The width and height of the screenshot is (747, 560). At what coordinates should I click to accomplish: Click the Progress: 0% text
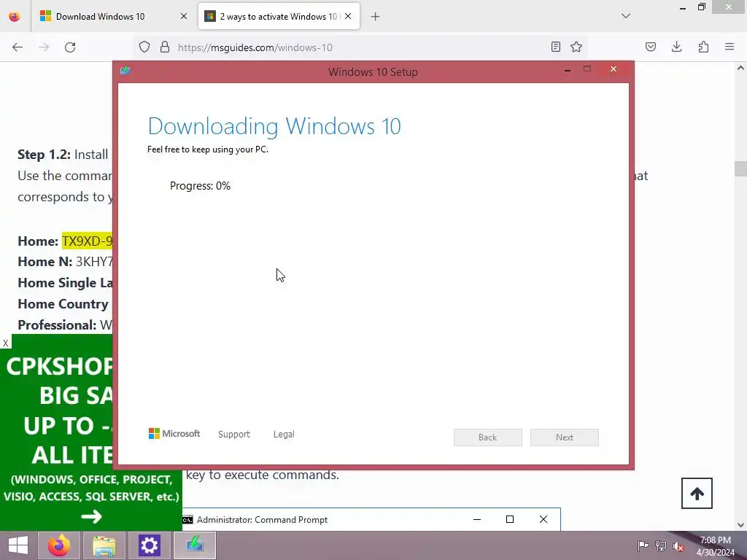pos(200,186)
